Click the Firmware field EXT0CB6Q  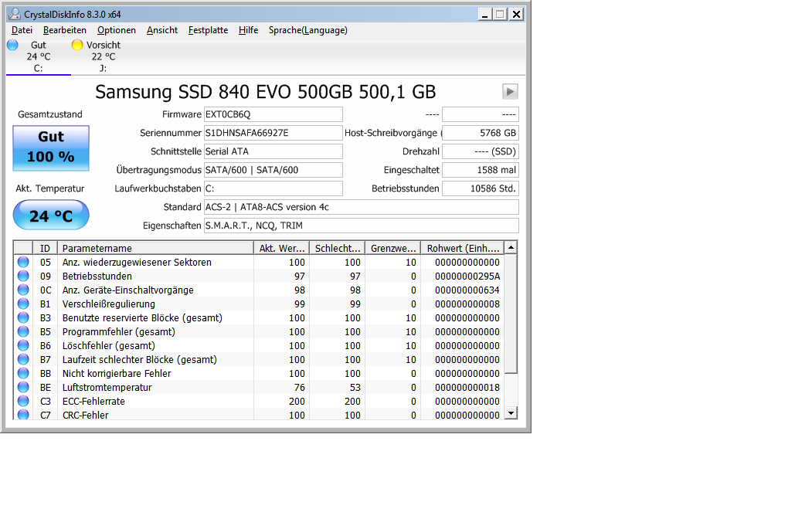coord(273,114)
